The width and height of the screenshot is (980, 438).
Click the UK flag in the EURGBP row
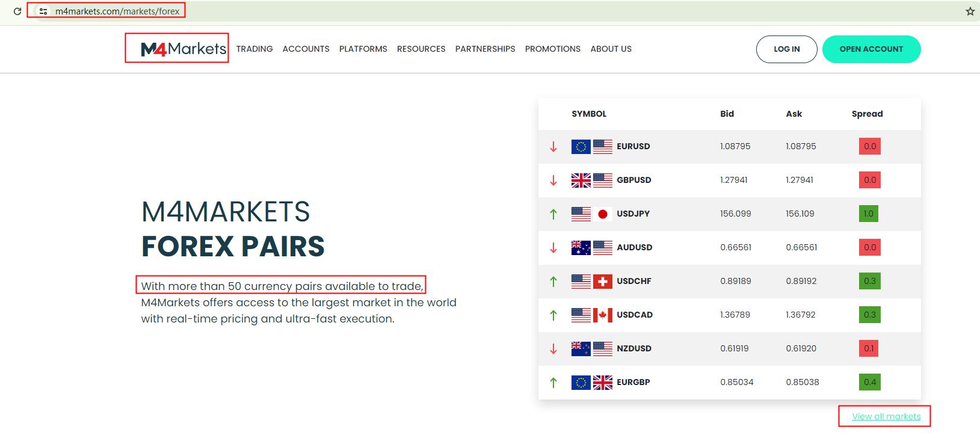pos(603,382)
